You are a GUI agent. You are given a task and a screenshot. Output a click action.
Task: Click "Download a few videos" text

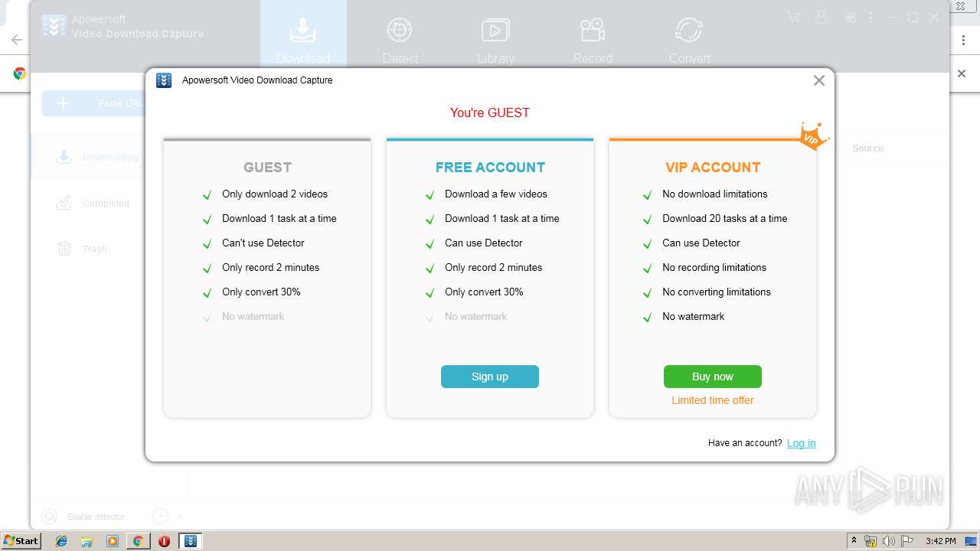click(496, 194)
